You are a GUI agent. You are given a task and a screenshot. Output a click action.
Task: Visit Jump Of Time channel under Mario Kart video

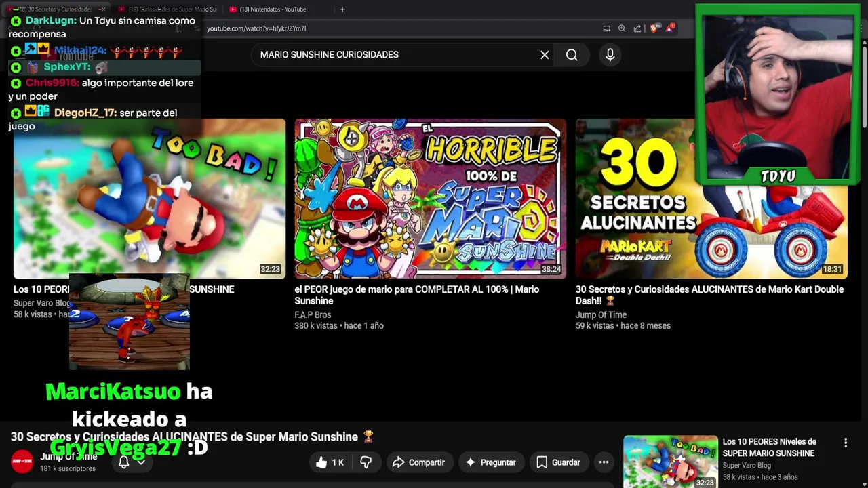[601, 314]
